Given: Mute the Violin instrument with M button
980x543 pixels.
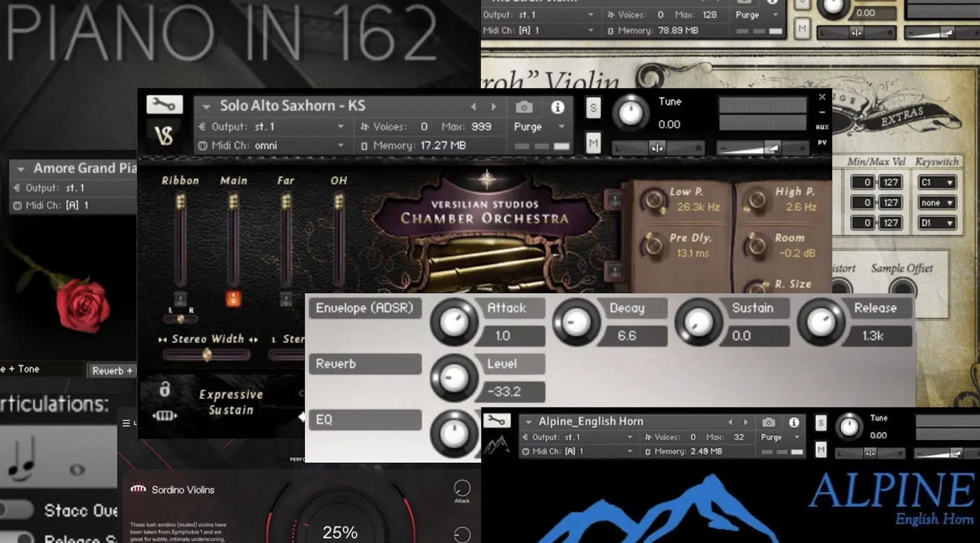Looking at the screenshot, I should 802,29.
